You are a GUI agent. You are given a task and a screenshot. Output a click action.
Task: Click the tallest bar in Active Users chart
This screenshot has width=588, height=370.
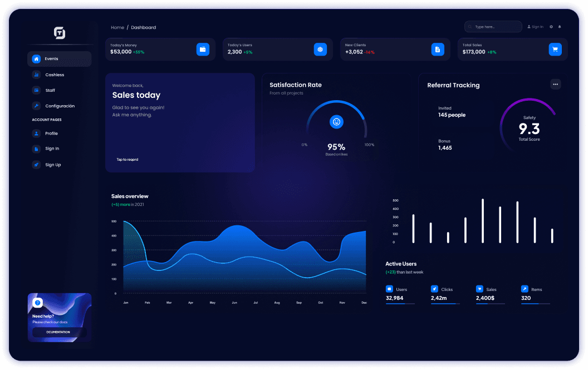click(x=483, y=221)
